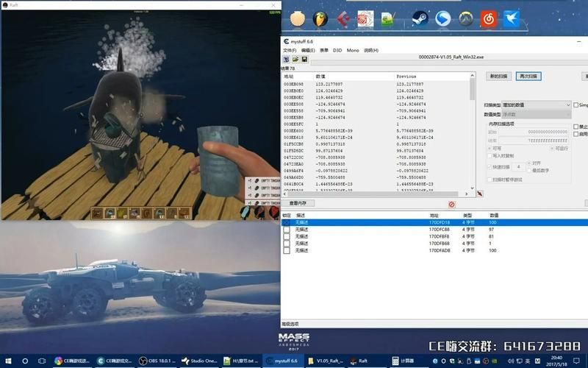Screen dimensions: 588x368
Task: Toggle the third checkbox right of memory scan options
Action: pyautogui.click(x=576, y=134)
